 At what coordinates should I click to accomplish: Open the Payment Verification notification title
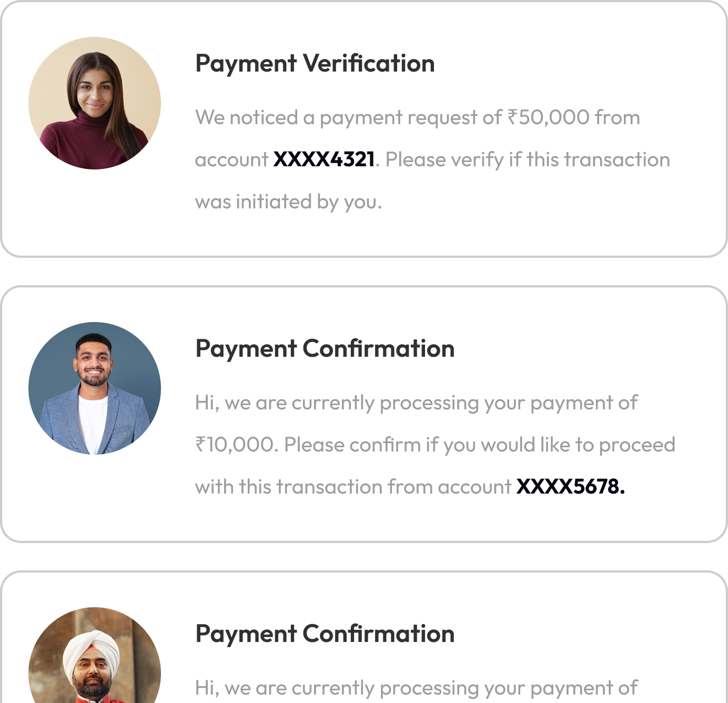[x=315, y=64]
